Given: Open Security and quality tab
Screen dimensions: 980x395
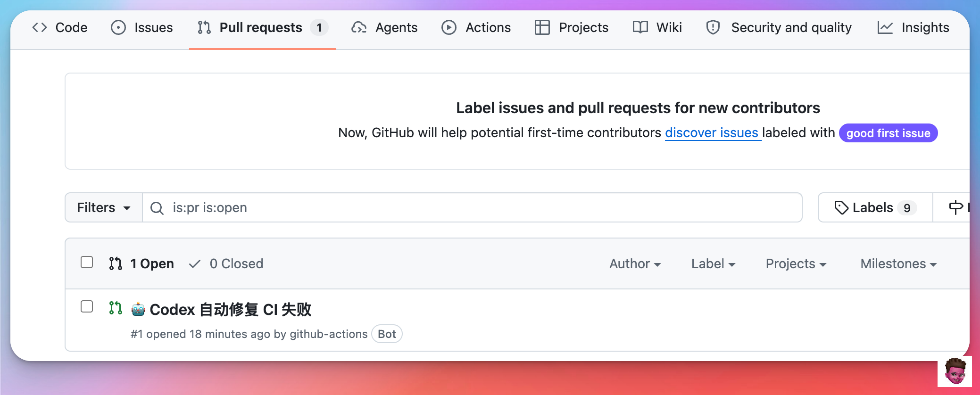Looking at the screenshot, I should pos(779,27).
